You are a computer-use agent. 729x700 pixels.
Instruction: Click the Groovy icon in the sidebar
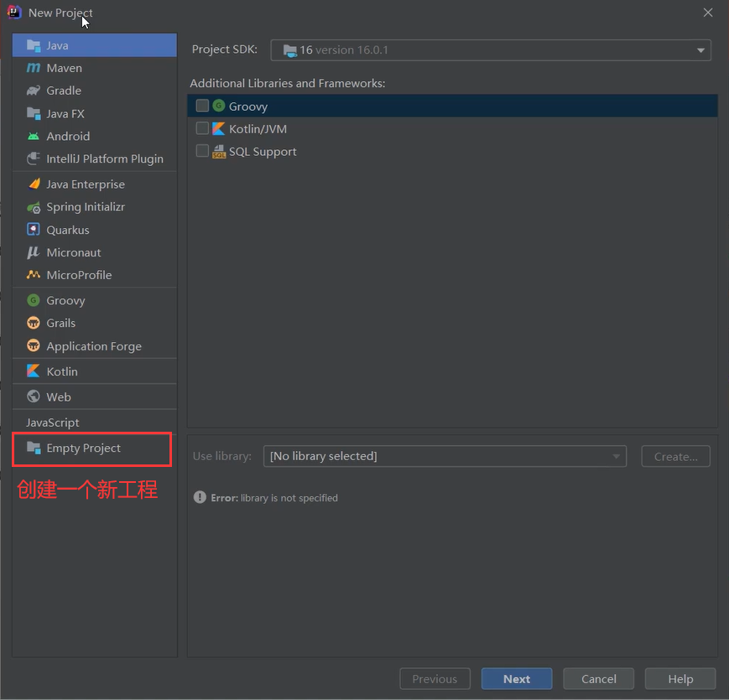tap(34, 300)
